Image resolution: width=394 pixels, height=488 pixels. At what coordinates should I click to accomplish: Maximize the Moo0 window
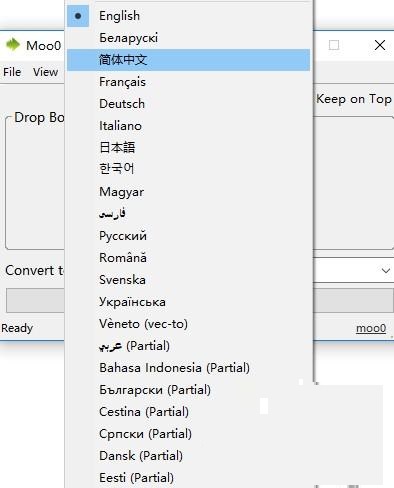coord(334,45)
